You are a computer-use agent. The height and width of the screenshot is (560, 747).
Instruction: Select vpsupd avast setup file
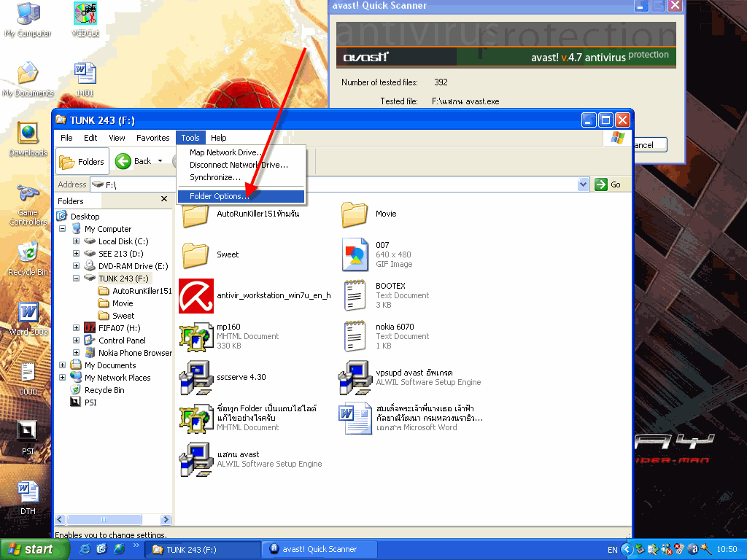click(x=410, y=377)
